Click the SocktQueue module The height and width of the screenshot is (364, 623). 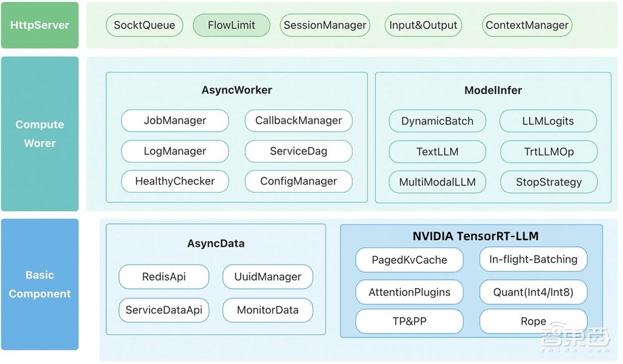pyautogui.click(x=144, y=26)
